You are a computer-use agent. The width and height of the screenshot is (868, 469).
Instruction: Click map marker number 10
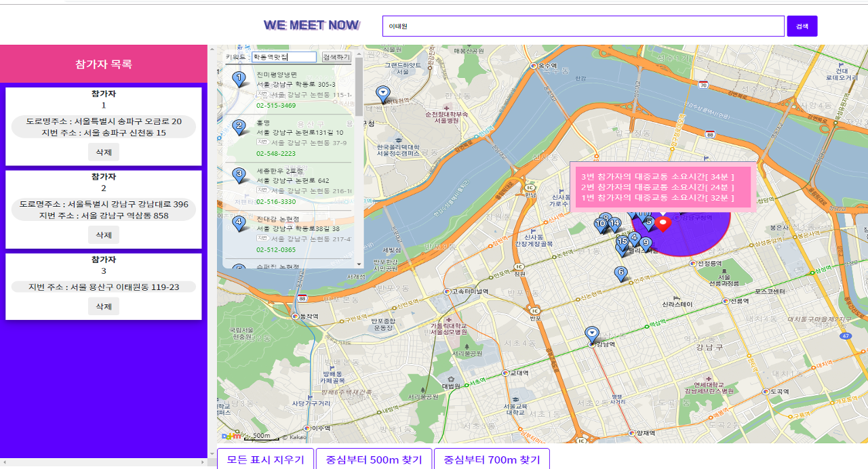600,225
